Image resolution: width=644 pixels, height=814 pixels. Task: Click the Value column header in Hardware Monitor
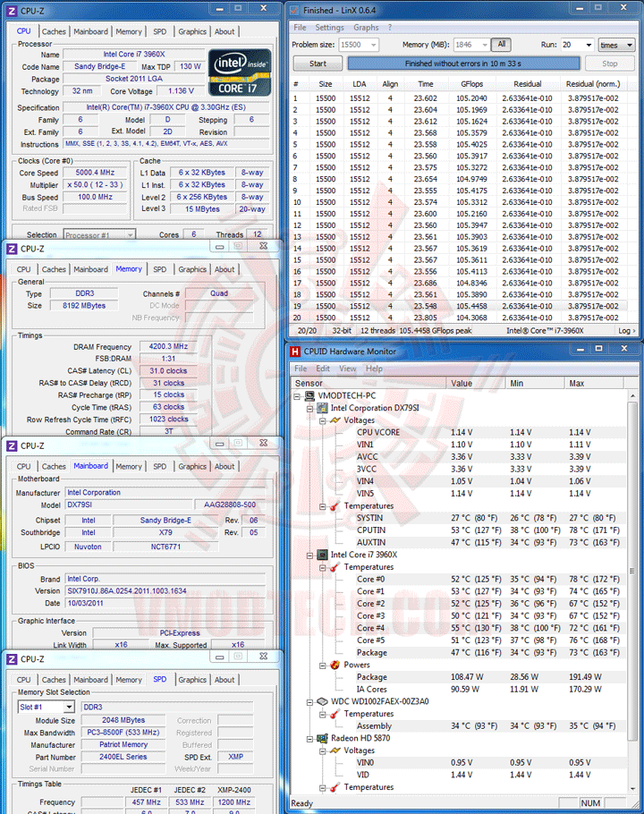pos(475,383)
